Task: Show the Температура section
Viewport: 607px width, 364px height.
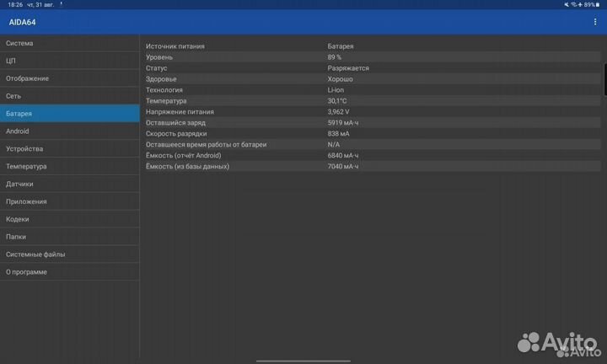Action: [70, 166]
